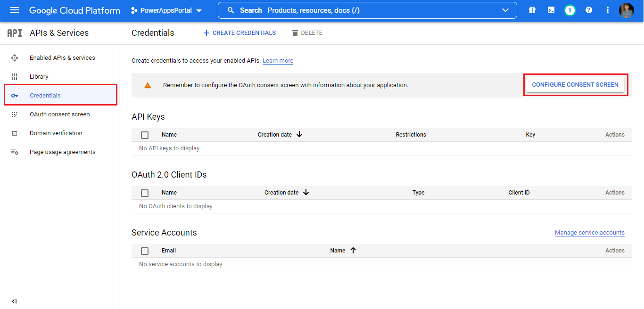
Task: Select all API Keys checkbox
Action: [x=145, y=135]
